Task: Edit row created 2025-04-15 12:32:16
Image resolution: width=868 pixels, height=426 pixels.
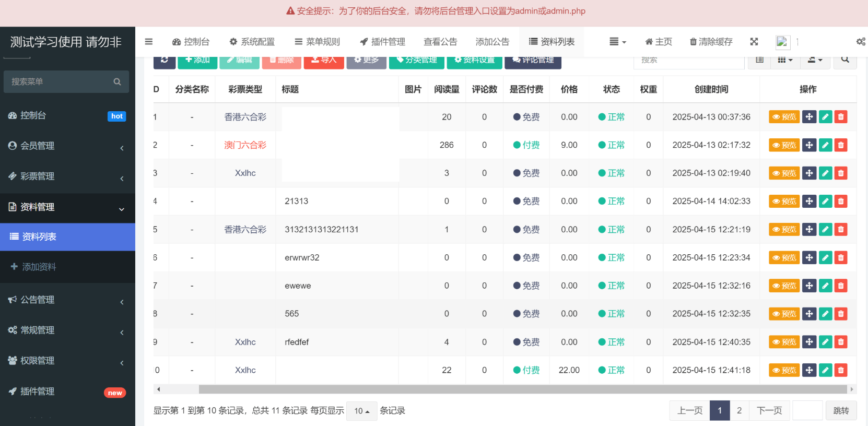Action: [825, 286]
